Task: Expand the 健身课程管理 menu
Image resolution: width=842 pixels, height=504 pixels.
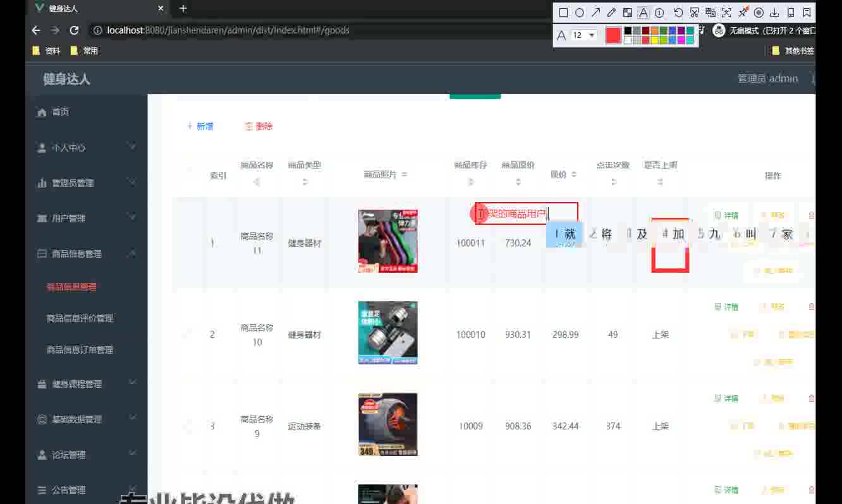Action: 86,383
